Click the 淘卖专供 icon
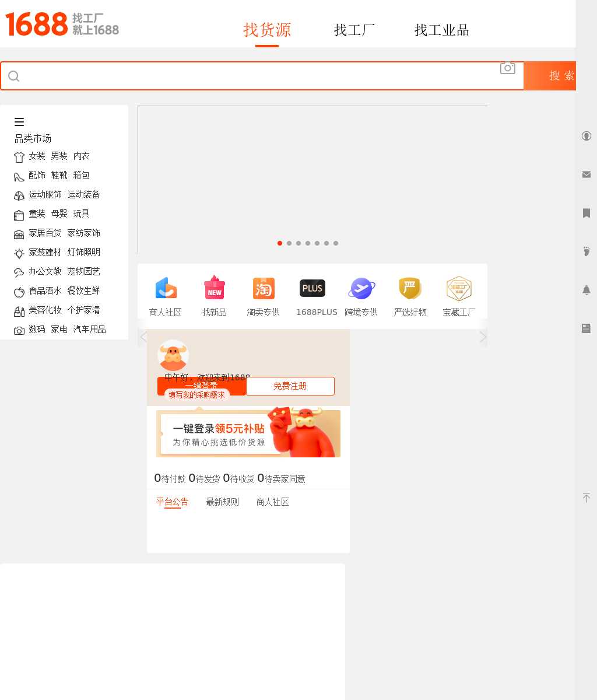The image size is (597, 700). click(x=264, y=289)
